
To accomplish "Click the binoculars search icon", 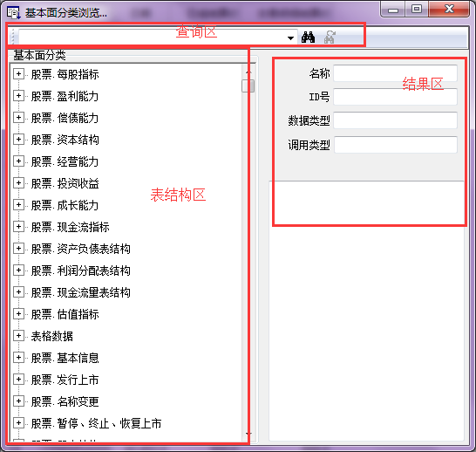I will point(308,38).
